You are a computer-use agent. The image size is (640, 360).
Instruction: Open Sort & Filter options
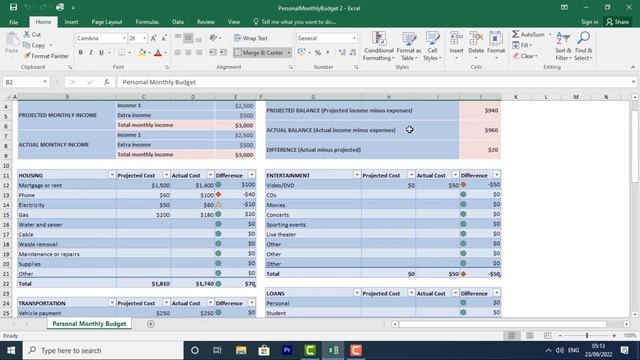563,46
